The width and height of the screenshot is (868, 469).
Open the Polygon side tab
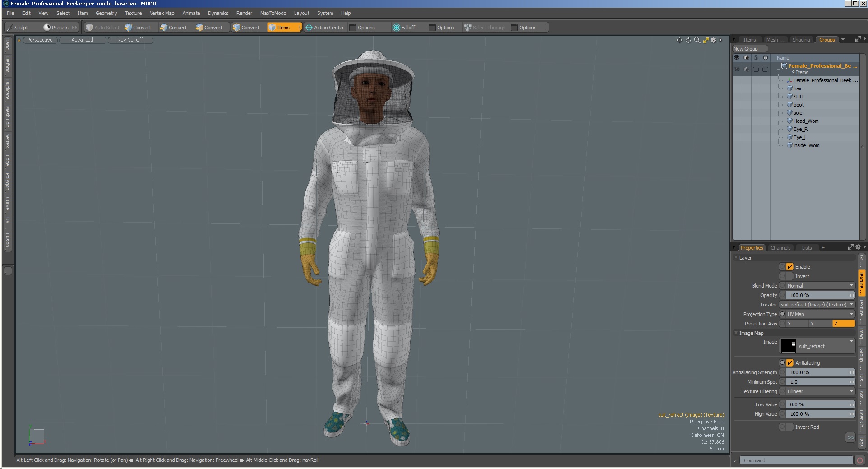7,181
